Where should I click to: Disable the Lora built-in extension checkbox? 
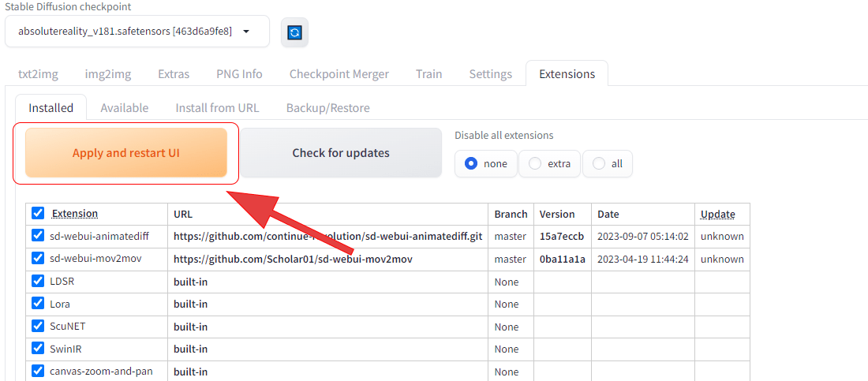tap(38, 304)
